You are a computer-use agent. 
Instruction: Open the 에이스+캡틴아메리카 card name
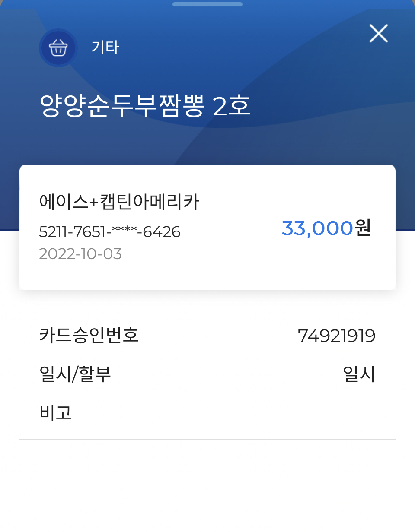[119, 202]
